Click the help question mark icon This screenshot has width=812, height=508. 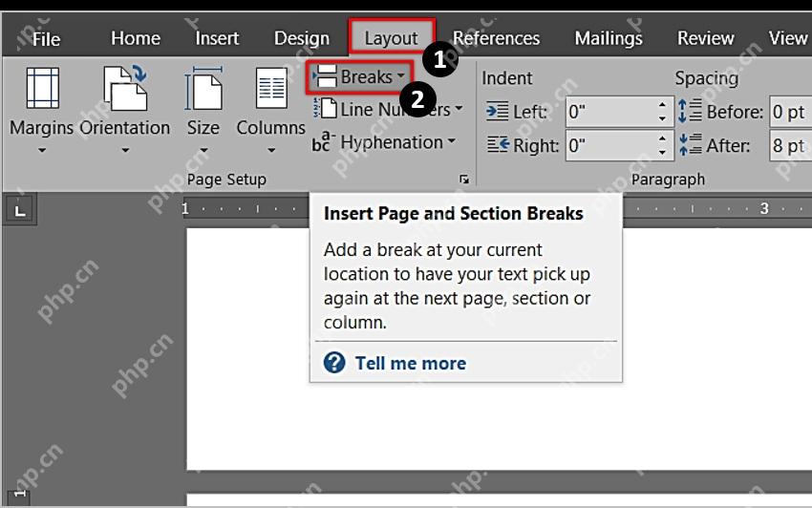click(334, 363)
